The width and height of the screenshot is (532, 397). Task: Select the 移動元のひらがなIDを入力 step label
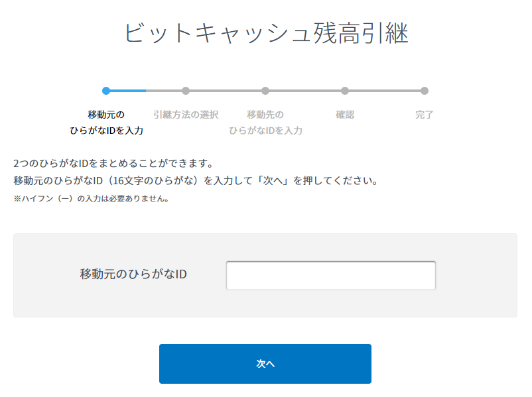106,123
